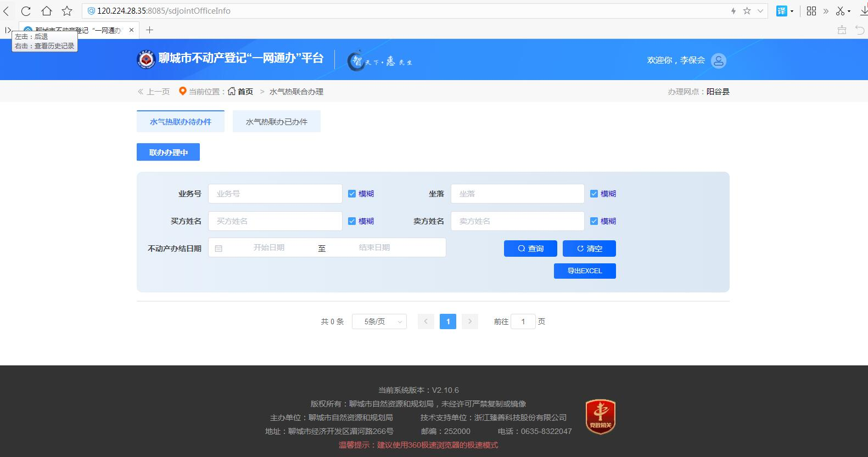The width and height of the screenshot is (868, 457).
Task: Click the 买方姓名 input field
Action: 275,221
